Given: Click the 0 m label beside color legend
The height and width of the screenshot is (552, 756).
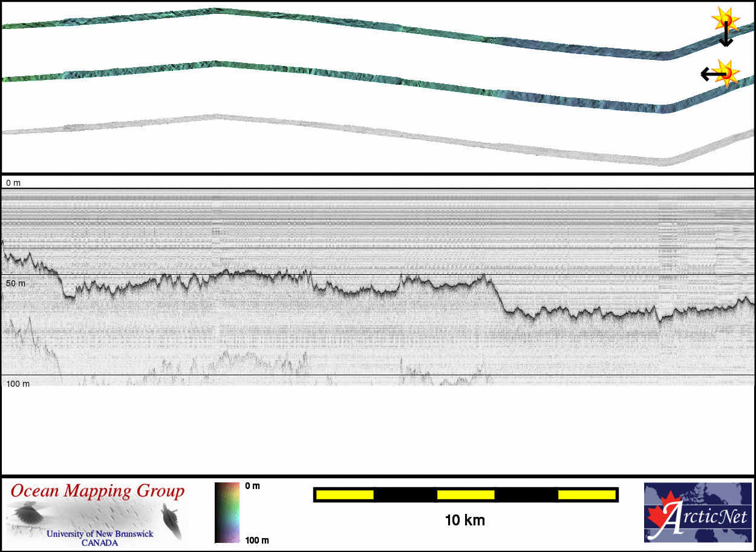Looking at the screenshot, I should (253, 486).
